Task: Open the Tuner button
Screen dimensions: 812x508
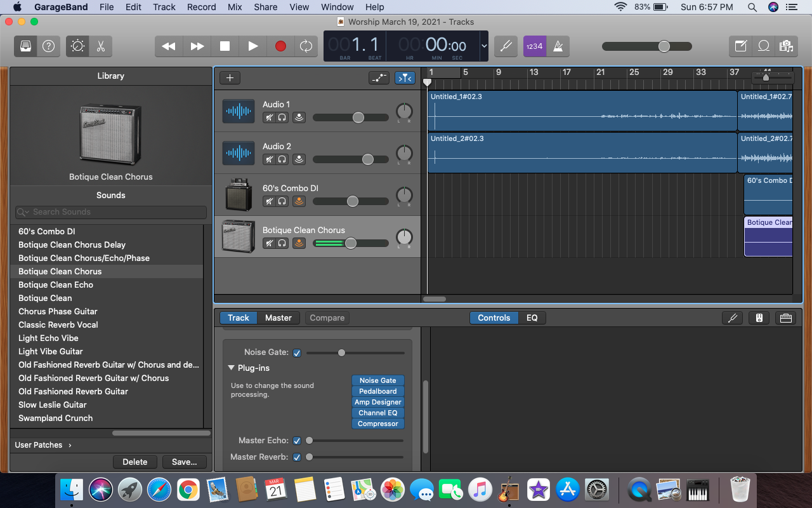Action: (x=506, y=46)
